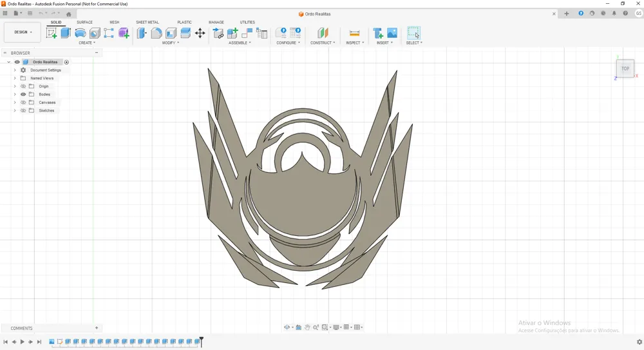Toggle visibility of Origin folder
Screen dimensions: 644x350
click(23, 86)
